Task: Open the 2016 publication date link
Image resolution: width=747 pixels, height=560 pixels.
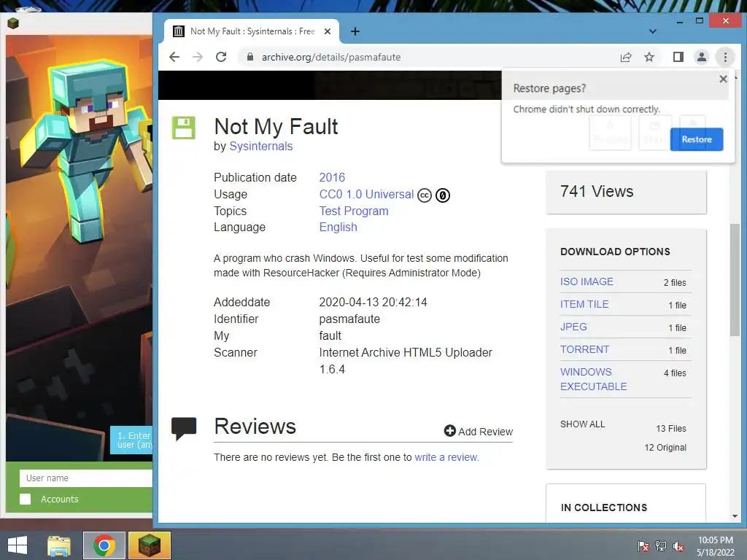Action: (332, 178)
